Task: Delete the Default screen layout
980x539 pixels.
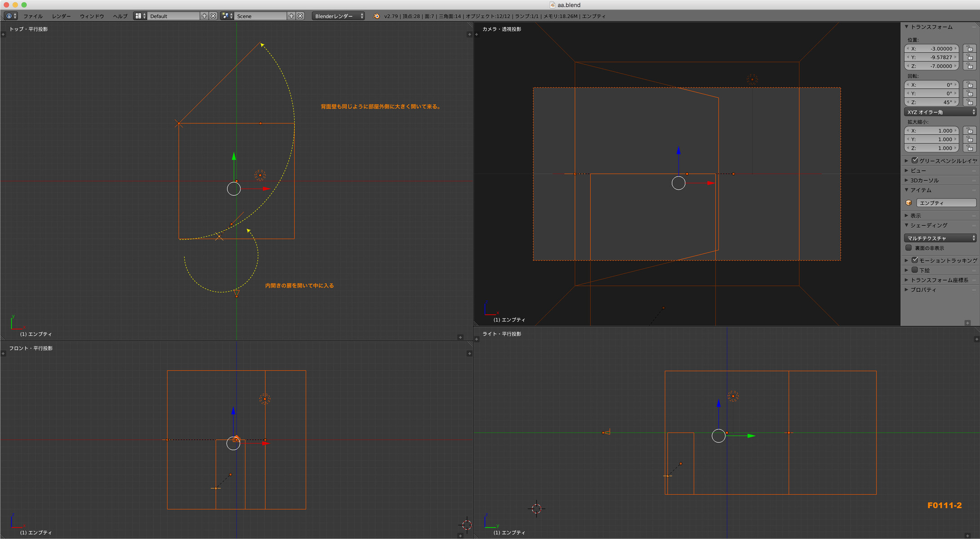Action: (x=214, y=16)
